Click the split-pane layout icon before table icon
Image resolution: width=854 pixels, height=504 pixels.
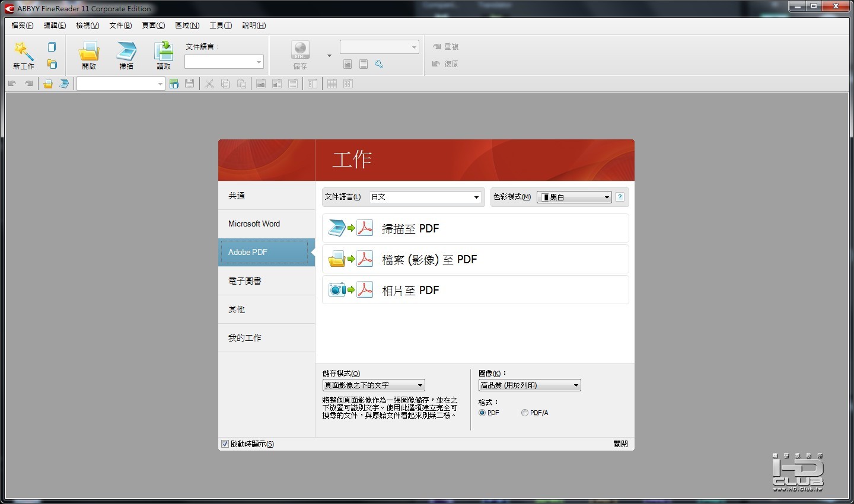313,84
